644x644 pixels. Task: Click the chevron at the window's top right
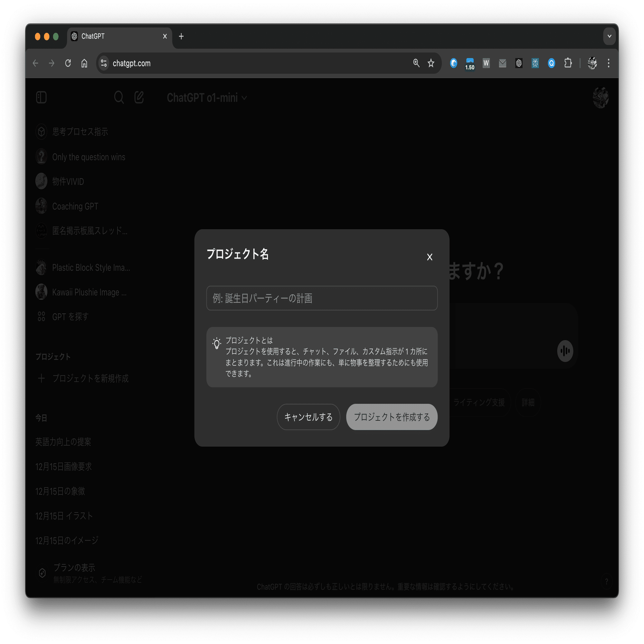610,36
